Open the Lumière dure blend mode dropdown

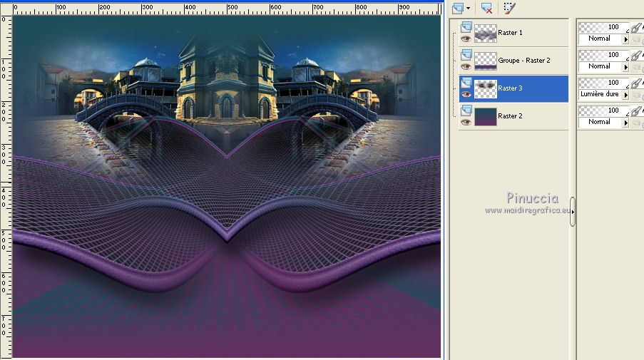pyautogui.click(x=626, y=94)
